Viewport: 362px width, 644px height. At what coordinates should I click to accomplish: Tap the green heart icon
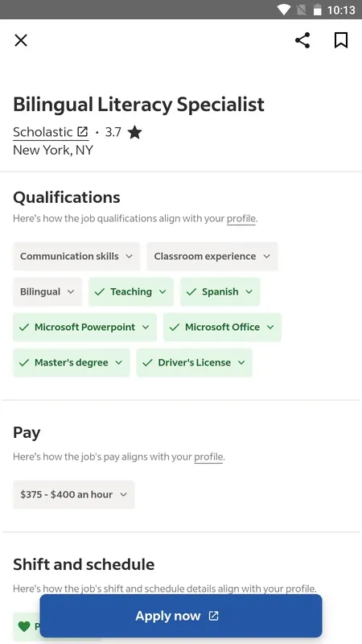(24, 626)
